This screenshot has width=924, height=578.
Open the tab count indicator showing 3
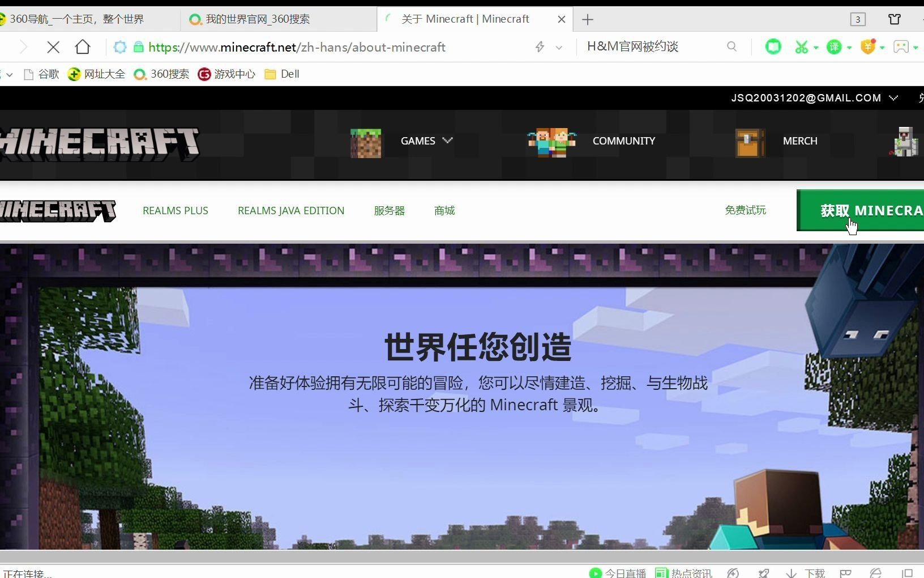(x=858, y=19)
